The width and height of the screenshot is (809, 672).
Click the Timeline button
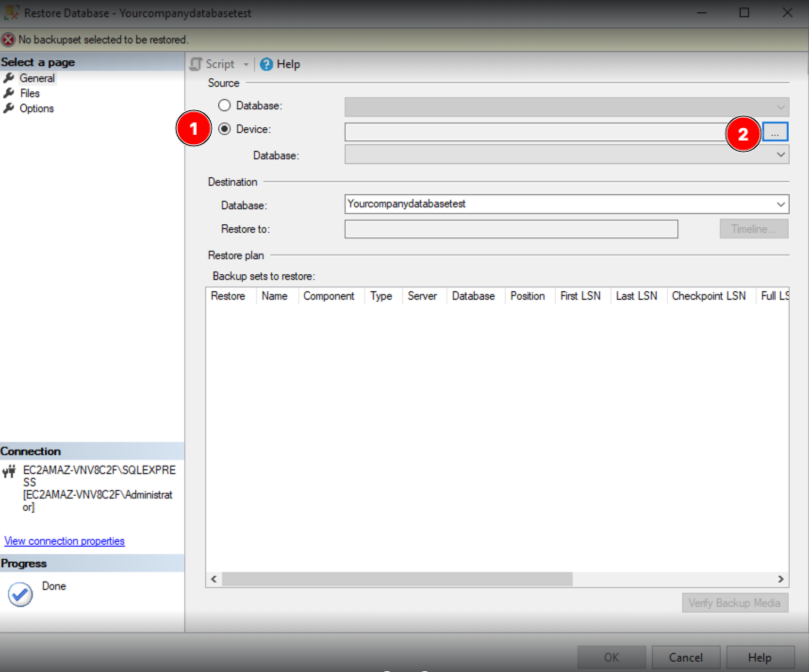(754, 229)
